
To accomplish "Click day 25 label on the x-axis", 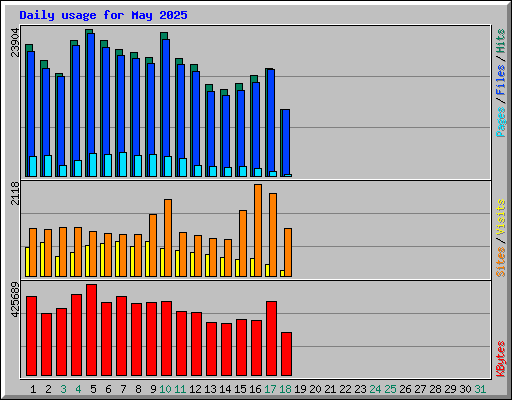I will point(390,389).
